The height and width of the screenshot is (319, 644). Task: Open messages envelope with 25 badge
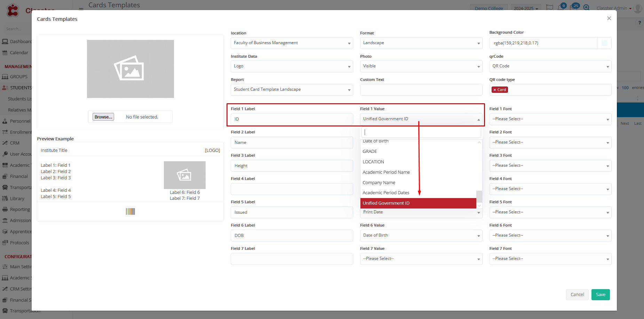coord(573,7)
